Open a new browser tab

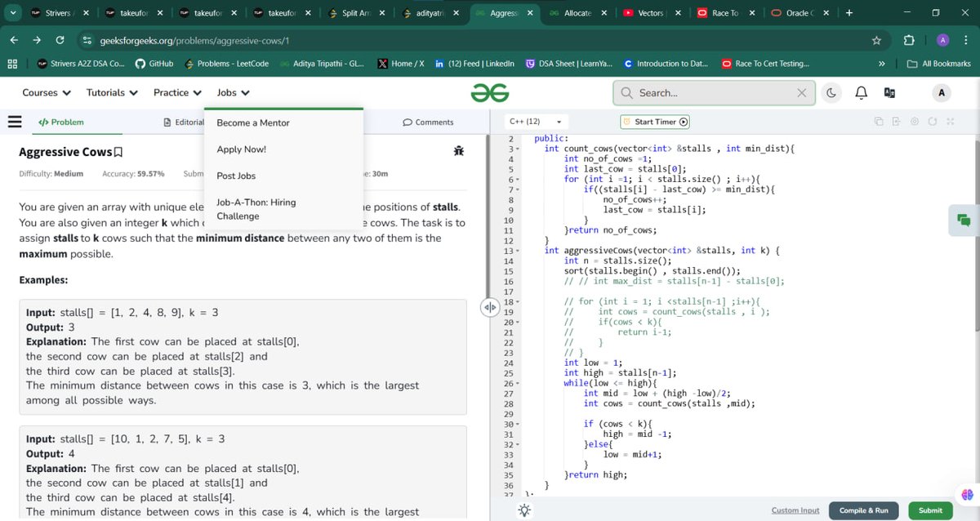point(849,13)
